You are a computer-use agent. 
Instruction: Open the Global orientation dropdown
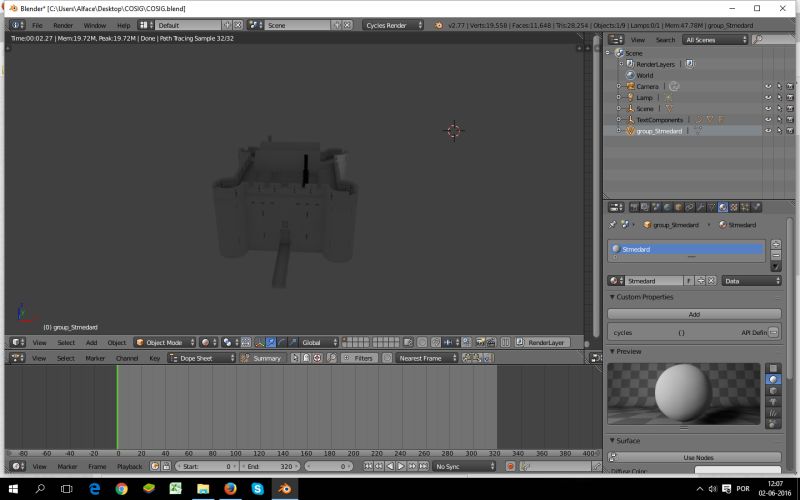tap(318, 342)
